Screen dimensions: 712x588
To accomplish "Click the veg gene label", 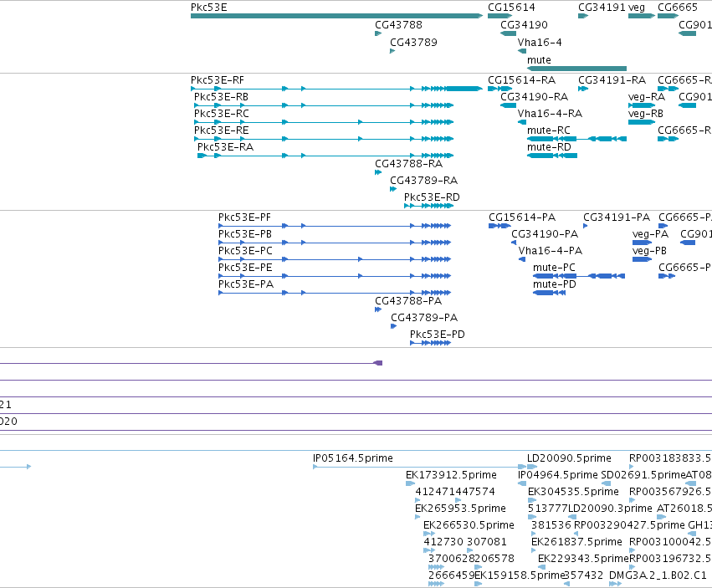I will [637, 8].
